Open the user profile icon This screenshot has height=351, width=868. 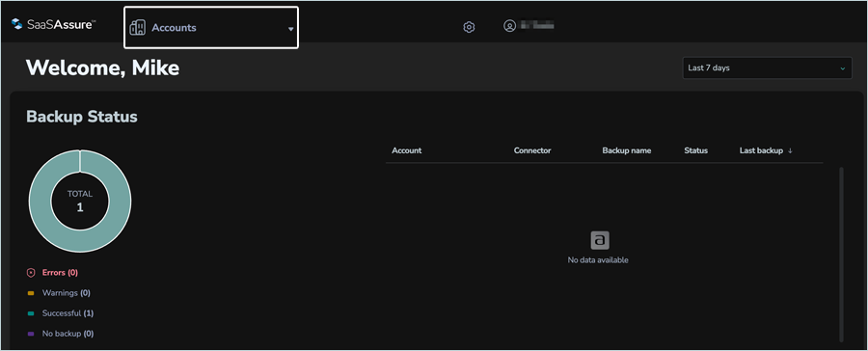pyautogui.click(x=510, y=25)
